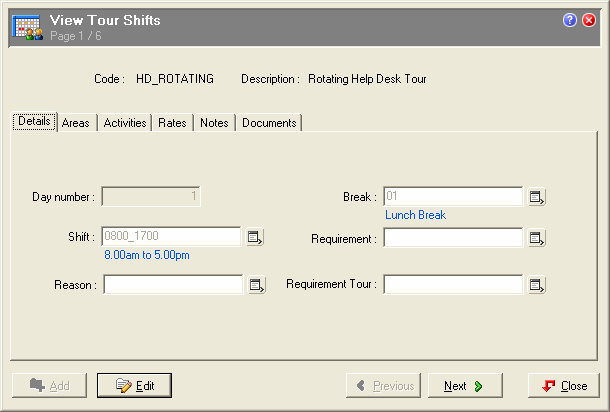Viewport: 610px width, 412px height.
Task: Select the Notes tab
Action: click(x=214, y=123)
